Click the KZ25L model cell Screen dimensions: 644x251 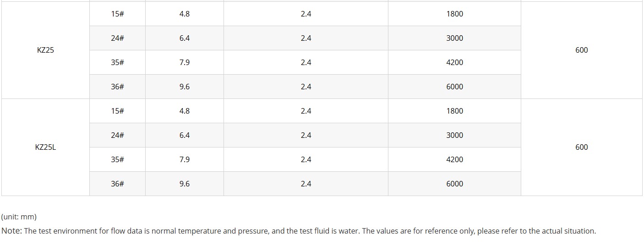pyautogui.click(x=45, y=147)
